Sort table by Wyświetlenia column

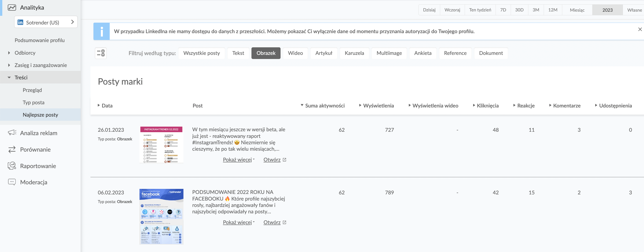point(378,106)
